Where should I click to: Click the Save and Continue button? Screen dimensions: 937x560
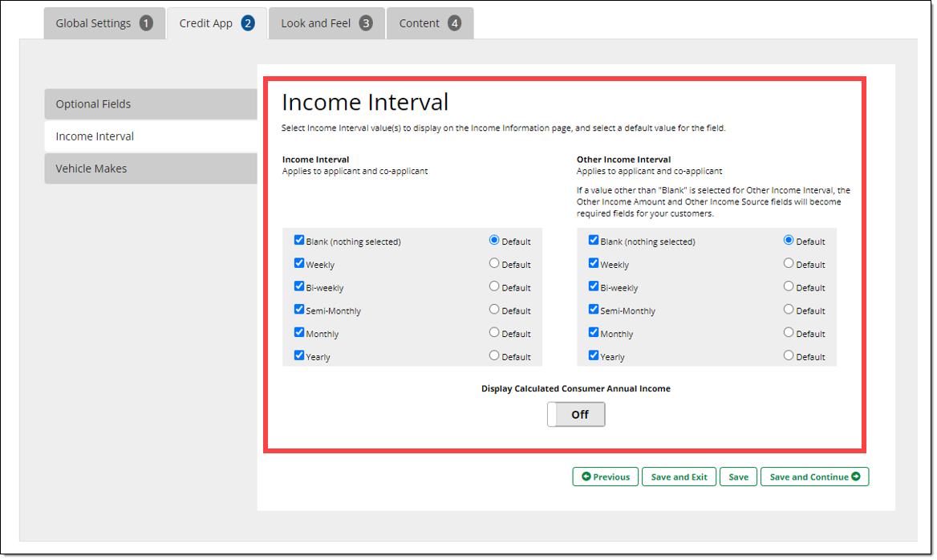tap(814, 477)
